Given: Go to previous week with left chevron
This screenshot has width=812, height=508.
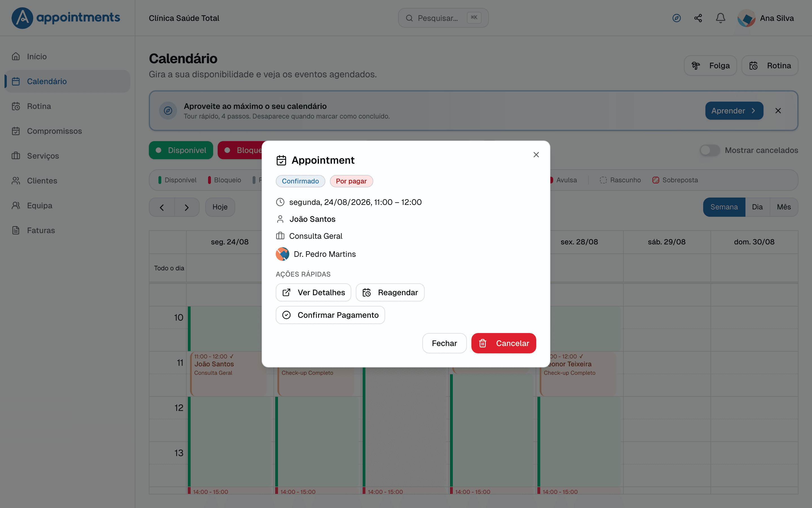Looking at the screenshot, I should (x=162, y=207).
